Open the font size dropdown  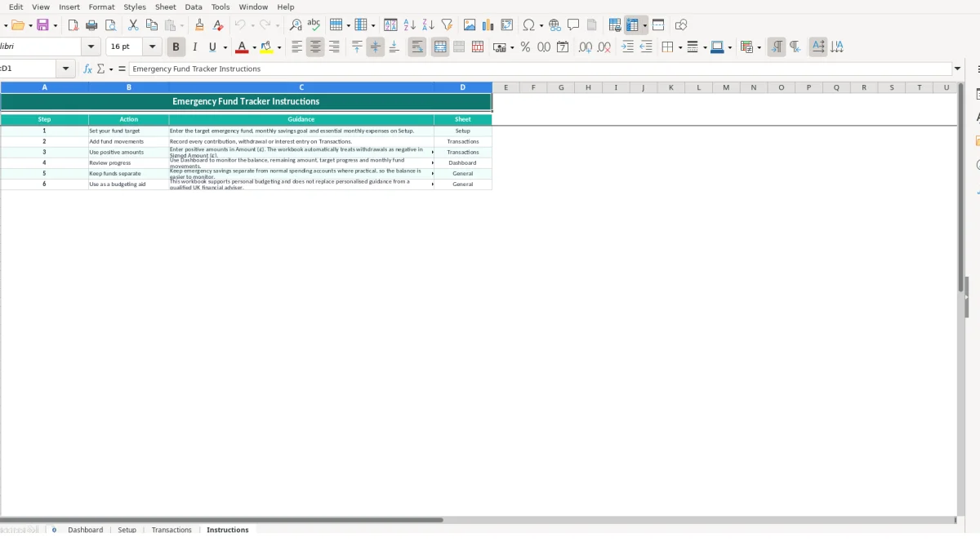pos(153,47)
